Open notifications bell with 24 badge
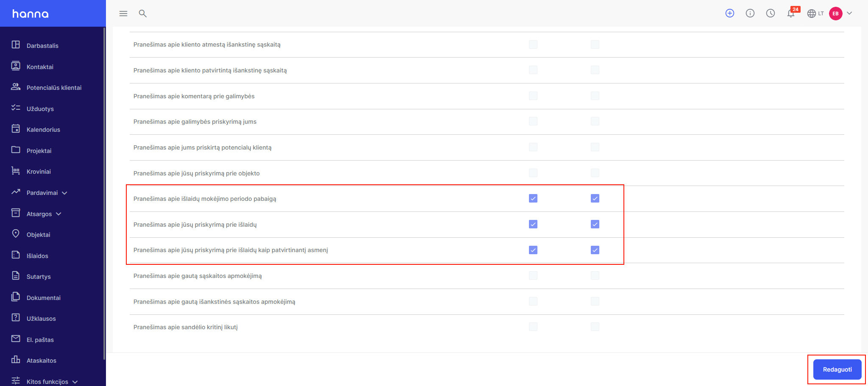This screenshot has height=386, width=868. 792,13
